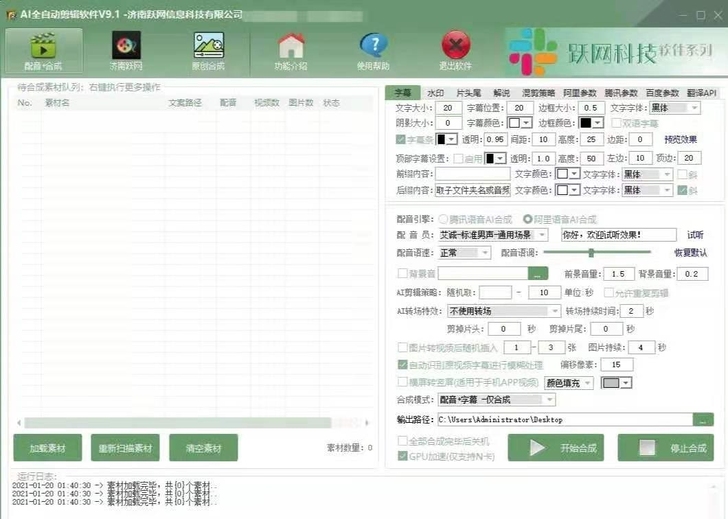Start synthesis with 开始合成
The width and height of the screenshot is (728, 519).
[x=556, y=448]
